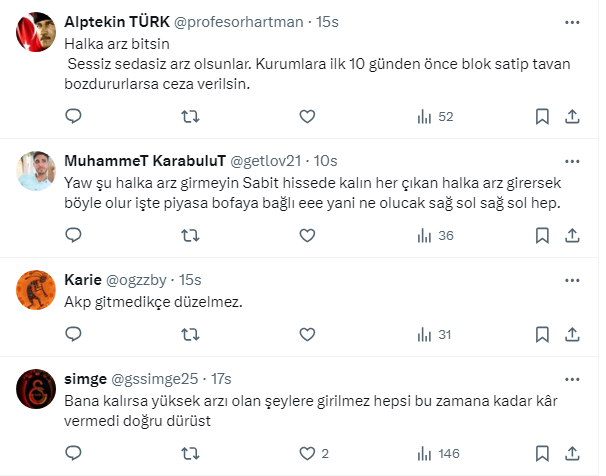Screen dimensions: 606x476
Task: Share Alptekin TÜRK's tweet
Action: click(572, 116)
